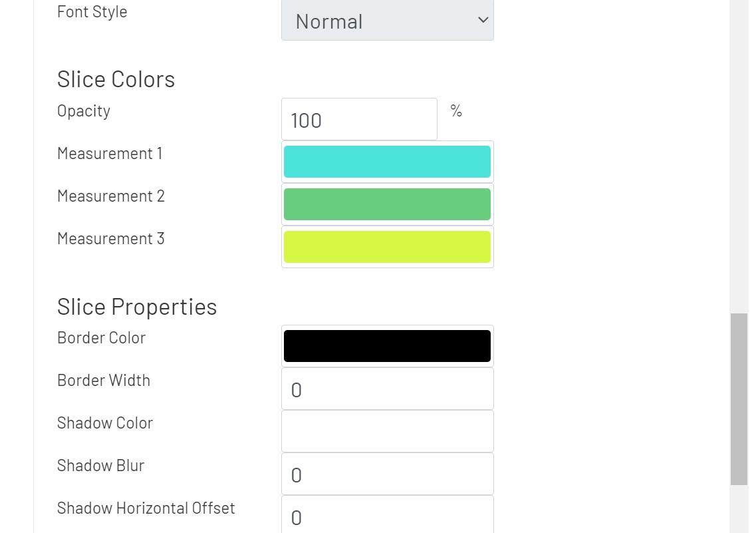The height and width of the screenshot is (533, 756).
Task: Click the Font Style chevron arrow
Action: point(483,20)
